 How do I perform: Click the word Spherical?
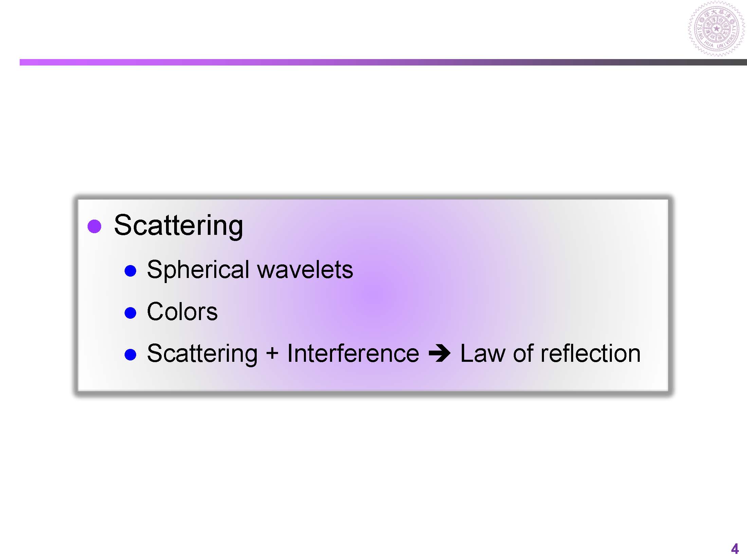[x=198, y=270]
